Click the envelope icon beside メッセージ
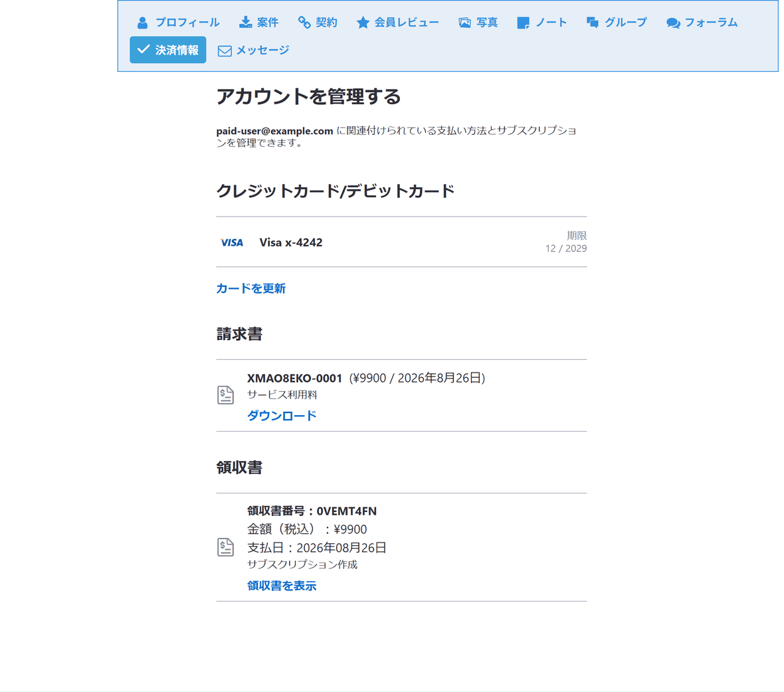This screenshot has height=692, width=784. click(225, 51)
